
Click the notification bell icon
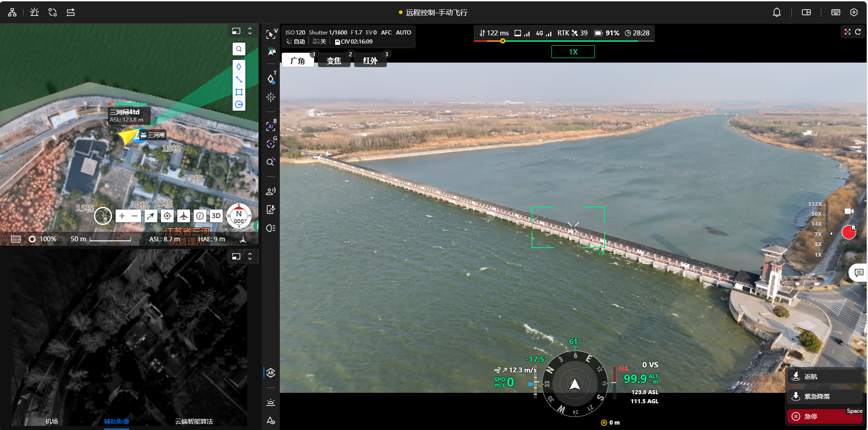coord(777,12)
